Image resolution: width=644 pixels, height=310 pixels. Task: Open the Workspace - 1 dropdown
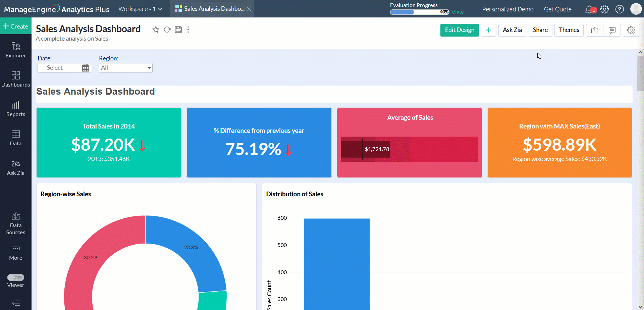coord(140,9)
